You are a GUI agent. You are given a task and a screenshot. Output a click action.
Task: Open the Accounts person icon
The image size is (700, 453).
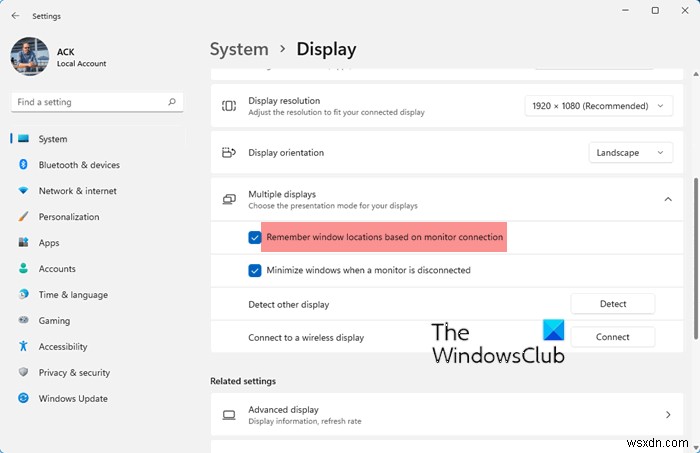23,268
